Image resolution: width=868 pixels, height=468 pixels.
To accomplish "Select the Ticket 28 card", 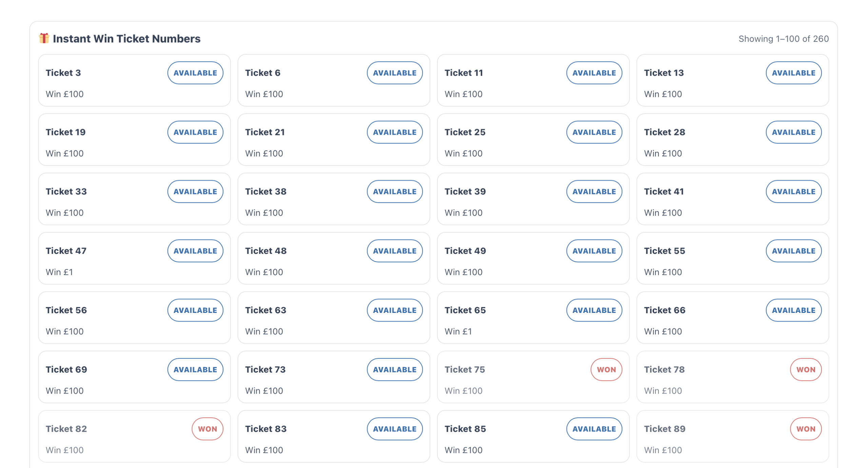I will (732, 139).
